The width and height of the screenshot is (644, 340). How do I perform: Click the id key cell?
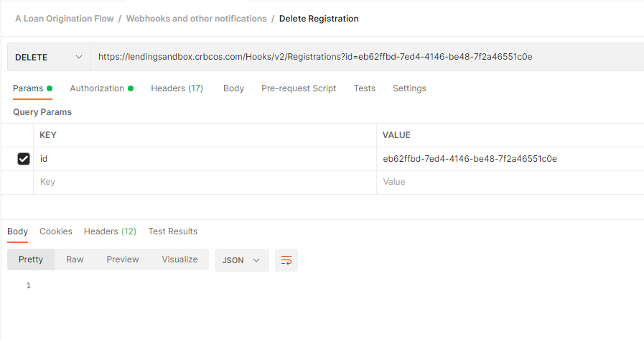pyautogui.click(x=205, y=159)
